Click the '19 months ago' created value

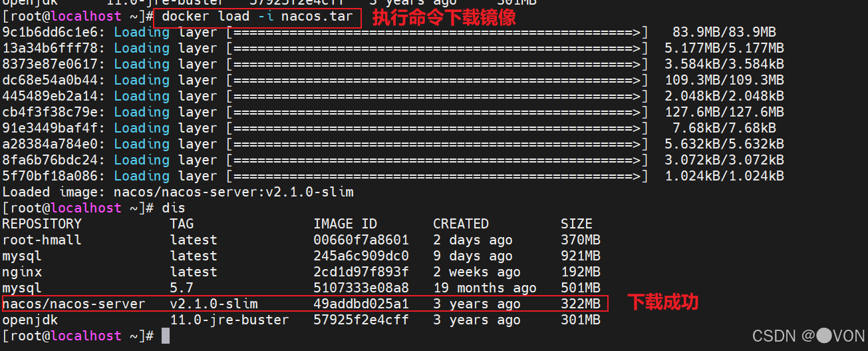[x=485, y=288]
